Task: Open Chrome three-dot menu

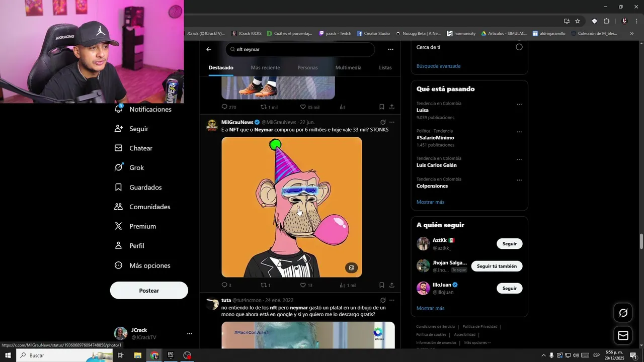Action: click(x=636, y=21)
